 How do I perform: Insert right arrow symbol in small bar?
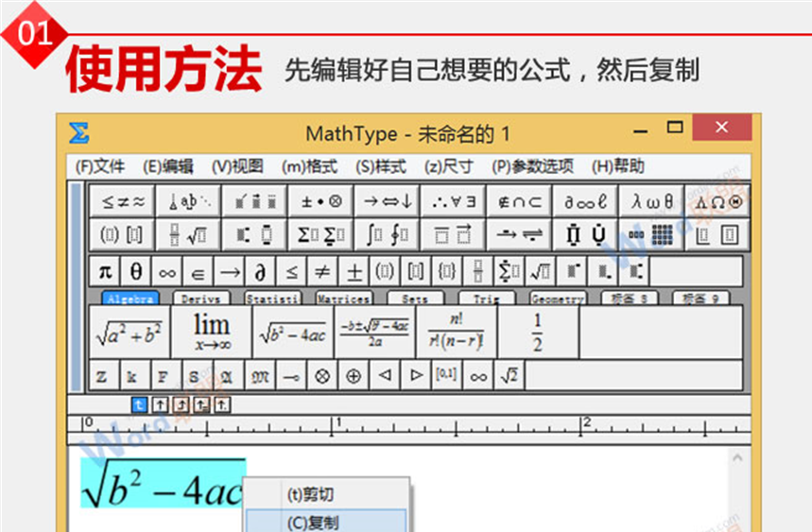click(x=230, y=271)
